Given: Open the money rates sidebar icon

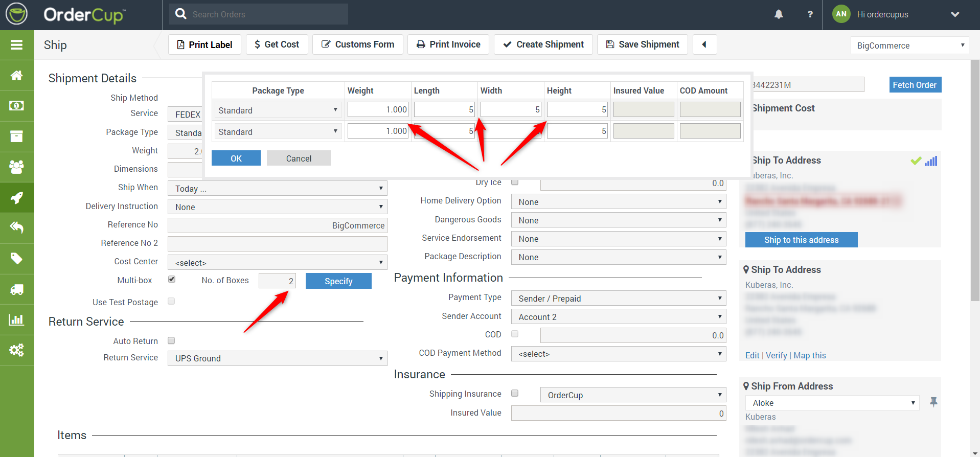Looking at the screenshot, I should coord(17,106).
